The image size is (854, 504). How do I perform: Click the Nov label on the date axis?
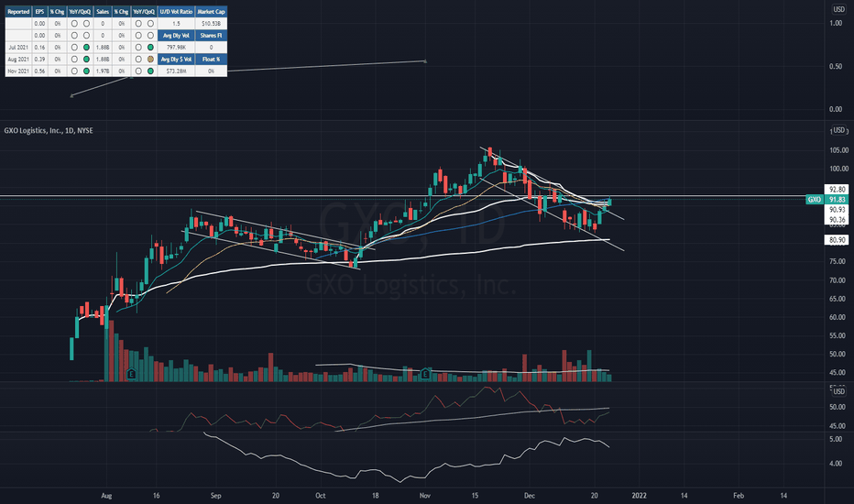coord(425,495)
